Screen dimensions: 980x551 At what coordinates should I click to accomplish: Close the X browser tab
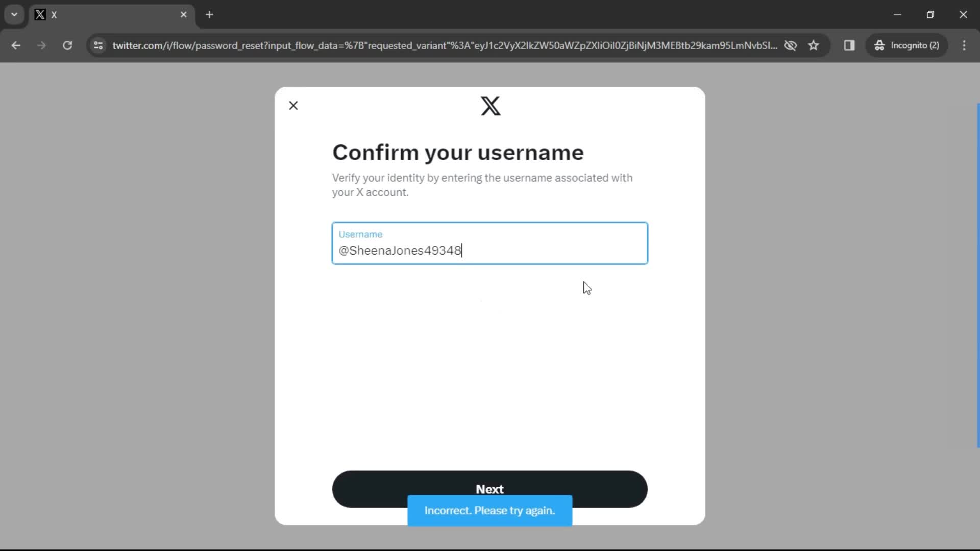(x=184, y=15)
